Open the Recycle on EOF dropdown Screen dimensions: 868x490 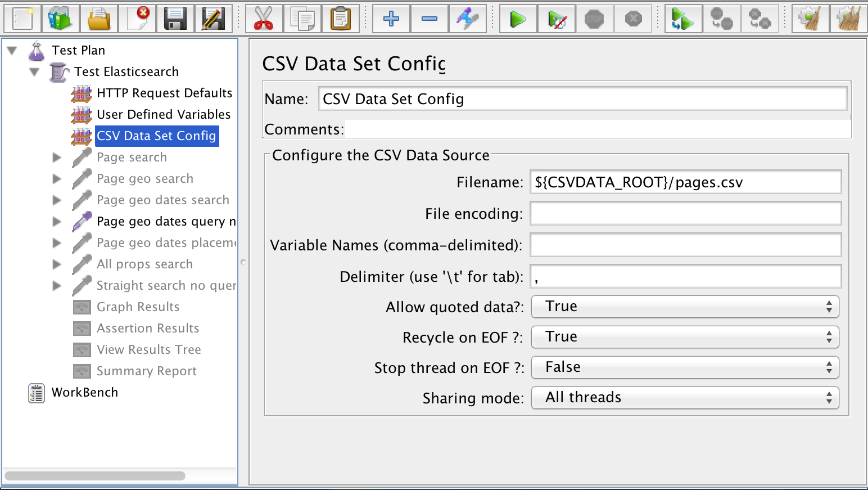tap(685, 337)
